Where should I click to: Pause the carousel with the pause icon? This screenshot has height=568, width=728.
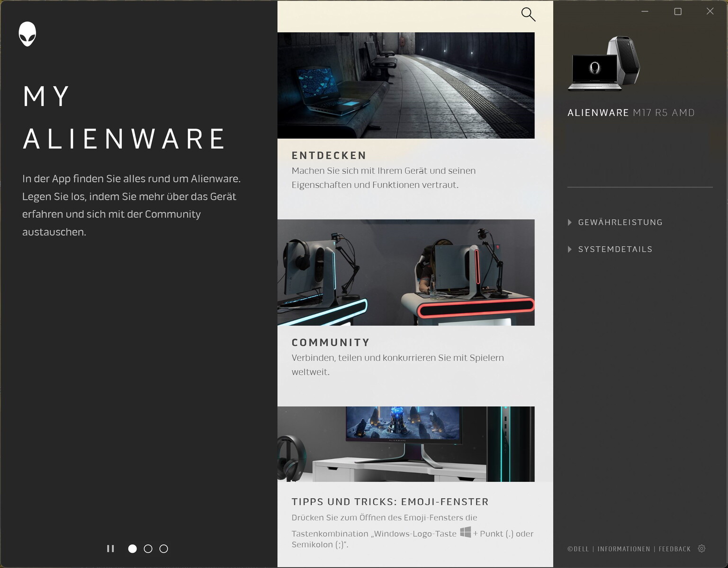(x=110, y=549)
